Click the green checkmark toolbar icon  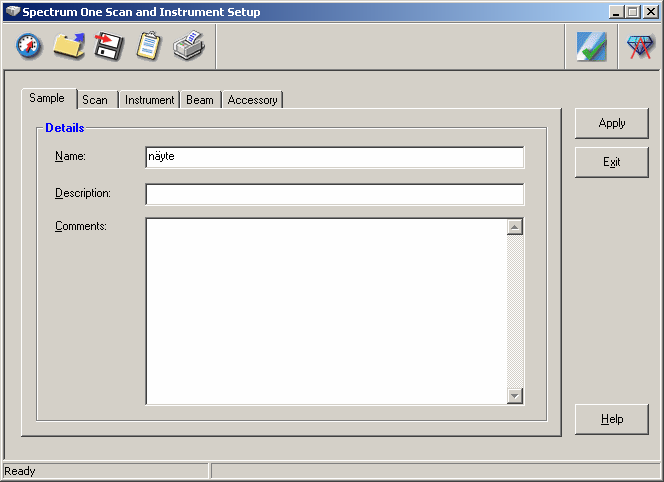(x=592, y=46)
